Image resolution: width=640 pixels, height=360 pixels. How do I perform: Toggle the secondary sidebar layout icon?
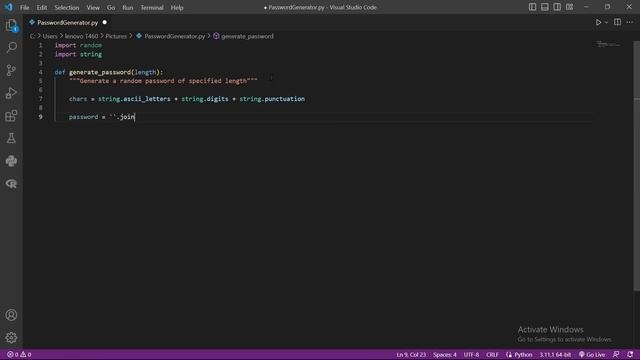pyautogui.click(x=557, y=7)
